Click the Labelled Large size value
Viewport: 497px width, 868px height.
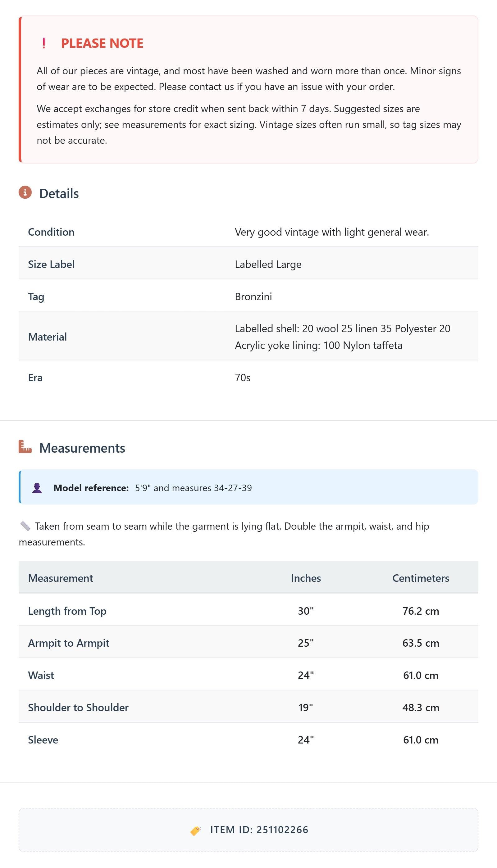point(268,264)
